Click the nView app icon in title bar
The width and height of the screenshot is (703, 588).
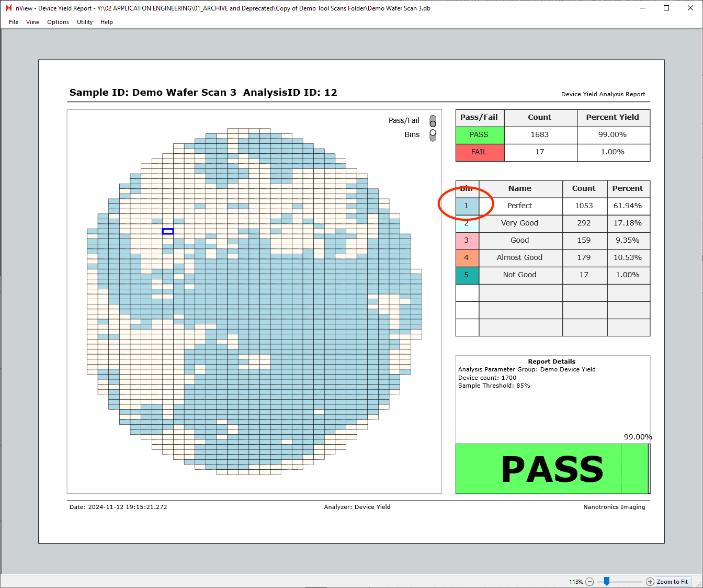pos(8,8)
